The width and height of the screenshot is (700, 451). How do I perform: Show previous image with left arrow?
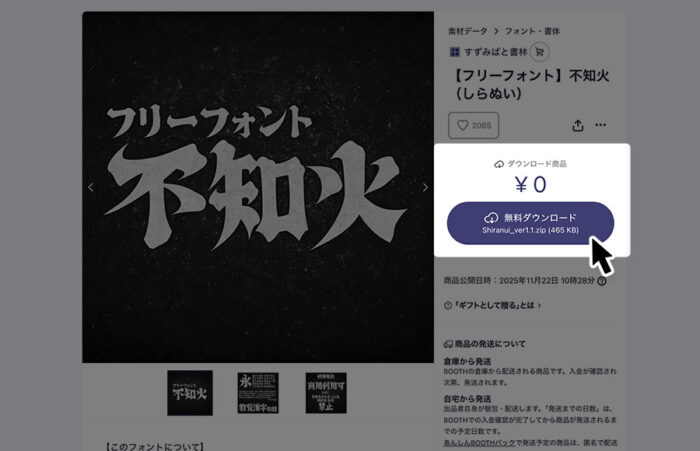click(91, 187)
